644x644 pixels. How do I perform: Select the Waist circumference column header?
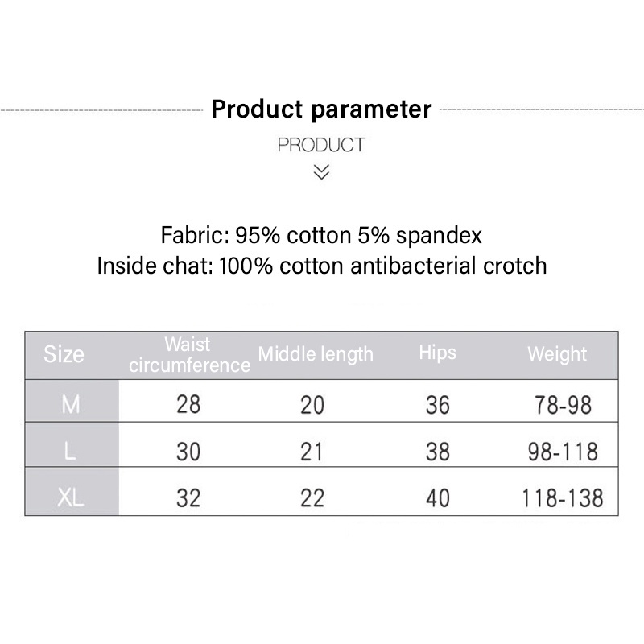(x=189, y=355)
